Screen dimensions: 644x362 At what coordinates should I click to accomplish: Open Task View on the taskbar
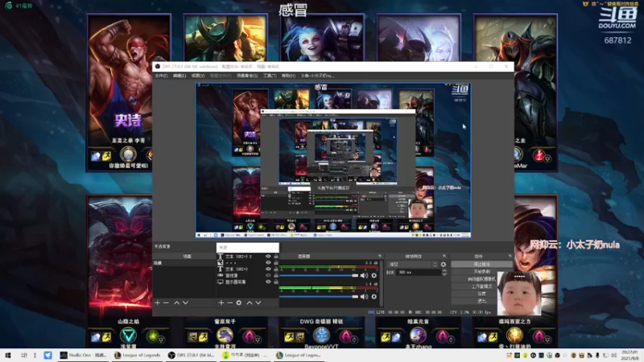24,356
